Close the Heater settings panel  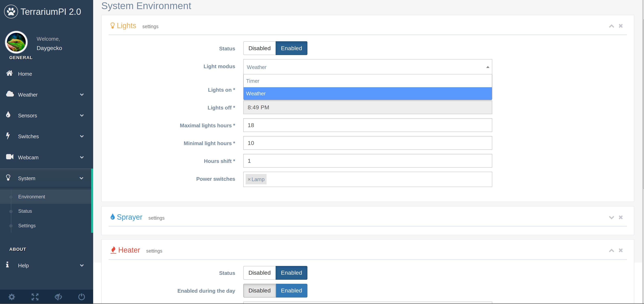[x=621, y=250]
